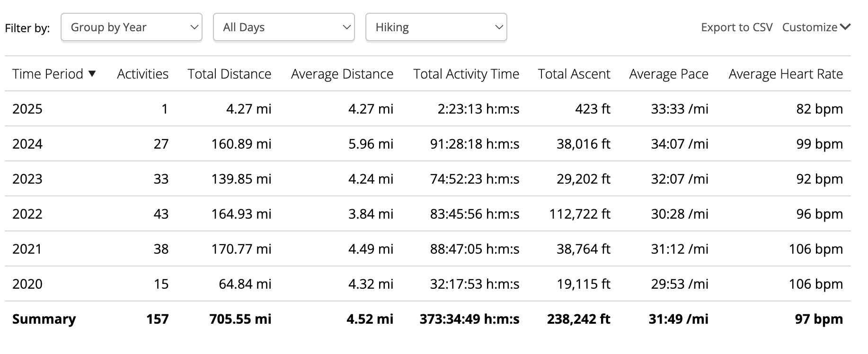Click the Summary row label
The height and width of the screenshot is (354, 868).
tap(44, 319)
